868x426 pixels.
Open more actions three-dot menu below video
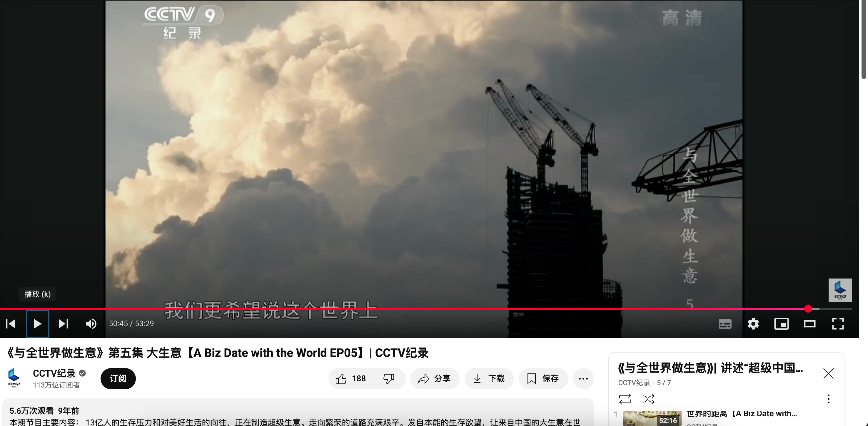(583, 378)
